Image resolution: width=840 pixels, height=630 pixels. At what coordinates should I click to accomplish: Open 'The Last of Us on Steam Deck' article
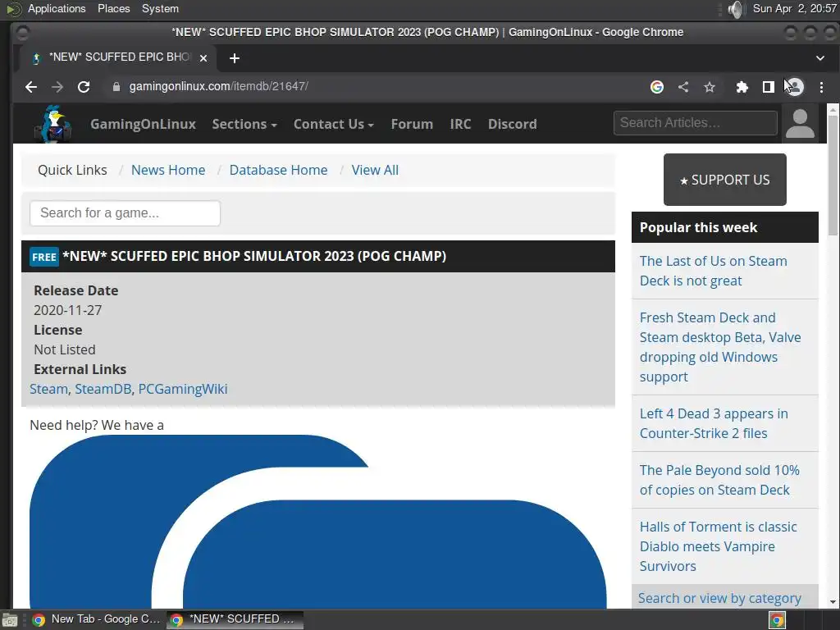coord(713,271)
